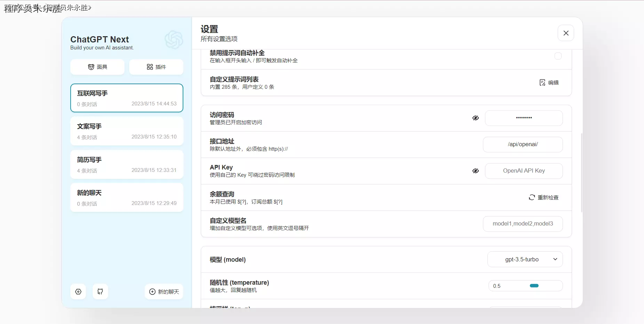The image size is (644, 324).
Task: Open the GitHub link icon
Action: [x=100, y=292]
